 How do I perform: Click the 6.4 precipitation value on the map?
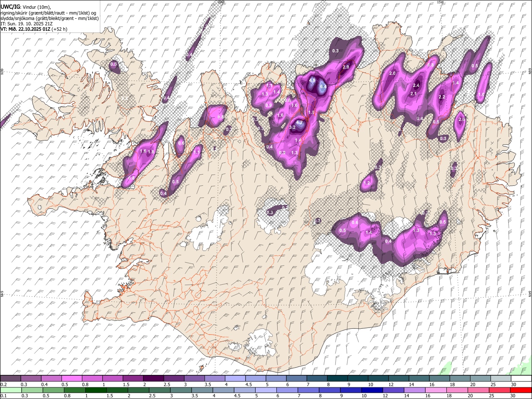[323, 86]
